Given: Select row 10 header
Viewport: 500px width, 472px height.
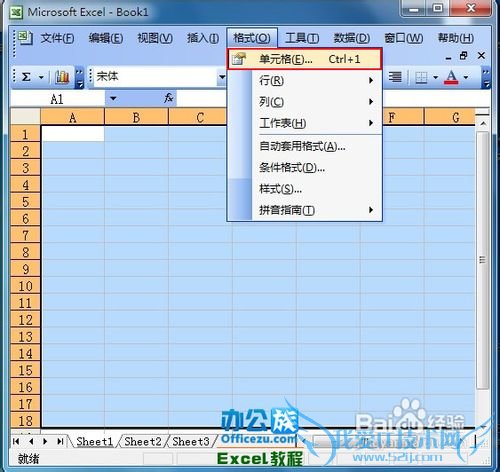Looking at the screenshot, I should tap(26, 286).
